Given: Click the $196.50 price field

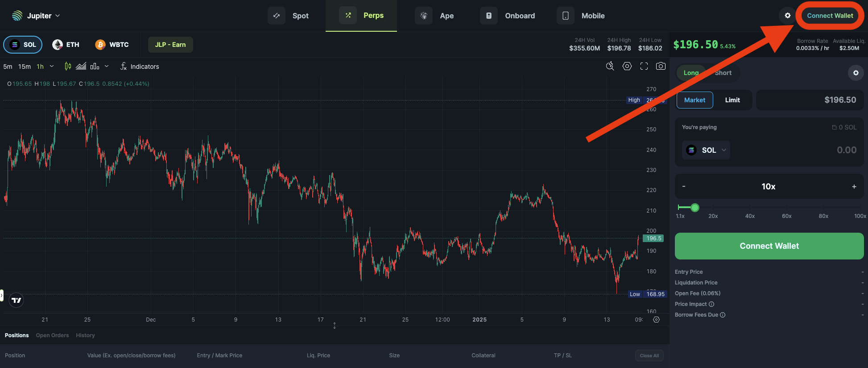Looking at the screenshot, I should [x=810, y=100].
